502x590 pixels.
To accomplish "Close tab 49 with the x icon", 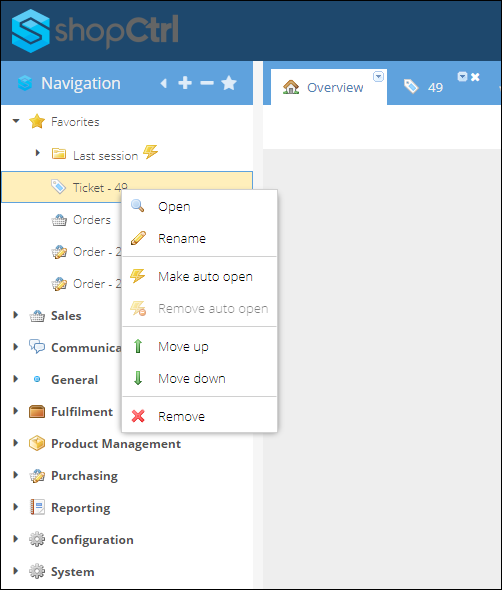I will 475,77.
